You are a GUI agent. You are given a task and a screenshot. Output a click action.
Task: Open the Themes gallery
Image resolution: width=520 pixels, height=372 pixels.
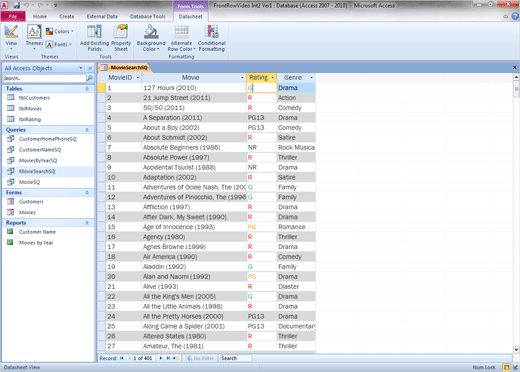pos(34,37)
